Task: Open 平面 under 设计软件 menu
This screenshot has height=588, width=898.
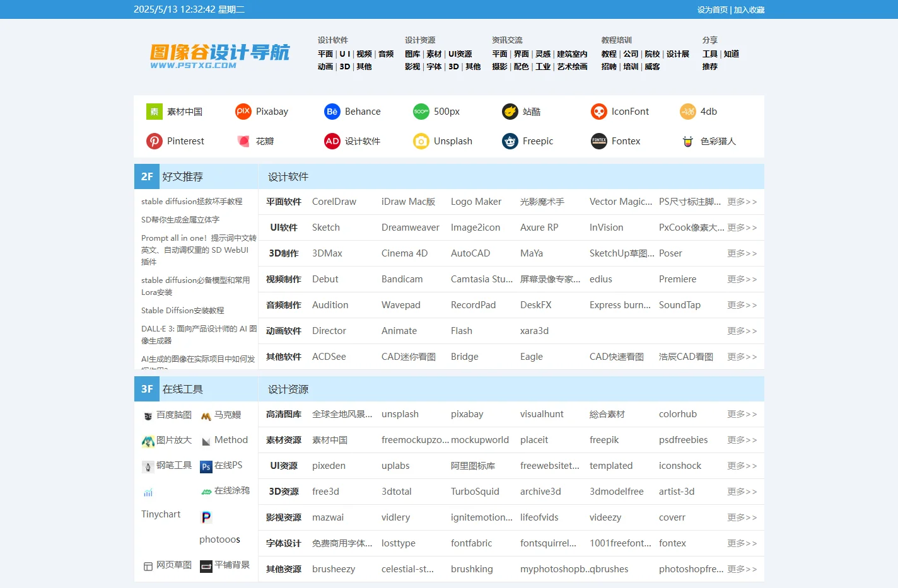Action: click(325, 54)
